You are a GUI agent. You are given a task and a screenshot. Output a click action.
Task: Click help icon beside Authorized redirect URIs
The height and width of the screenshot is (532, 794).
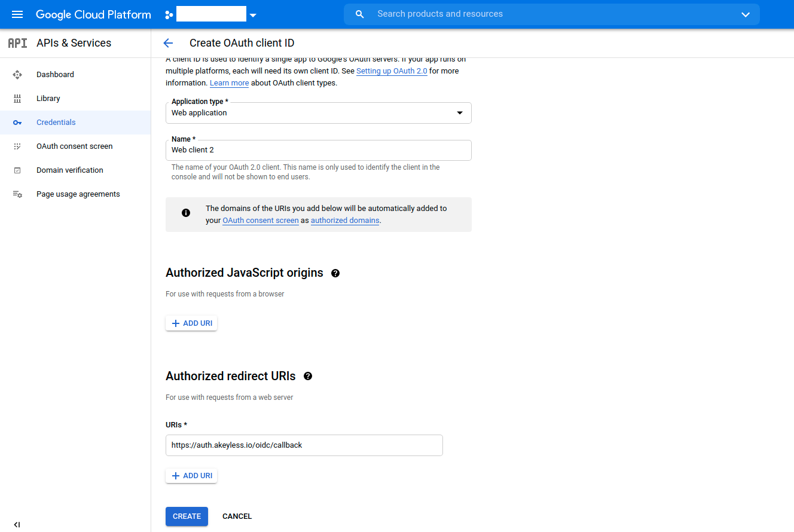[308, 377]
